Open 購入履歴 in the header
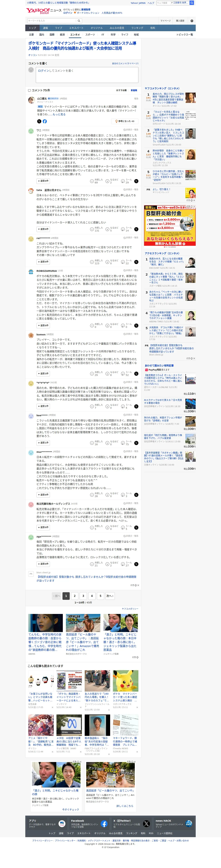Screen dimensions: 221x868 point(180,21)
